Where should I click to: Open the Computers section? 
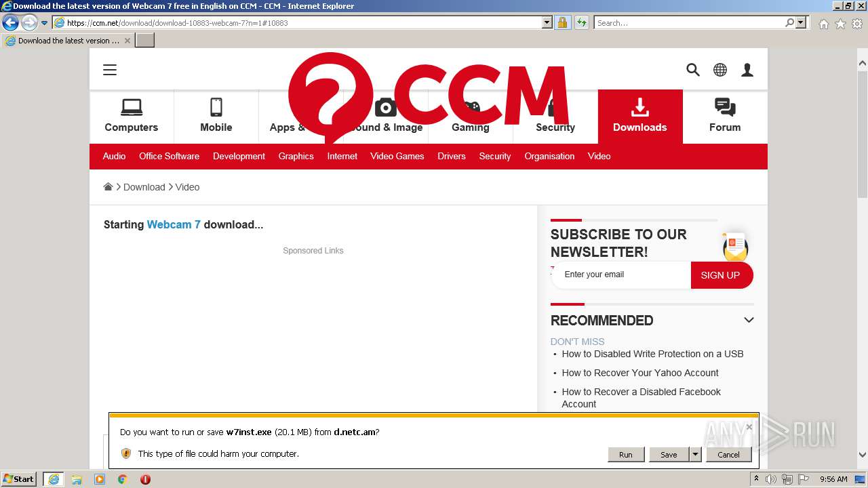tap(132, 116)
